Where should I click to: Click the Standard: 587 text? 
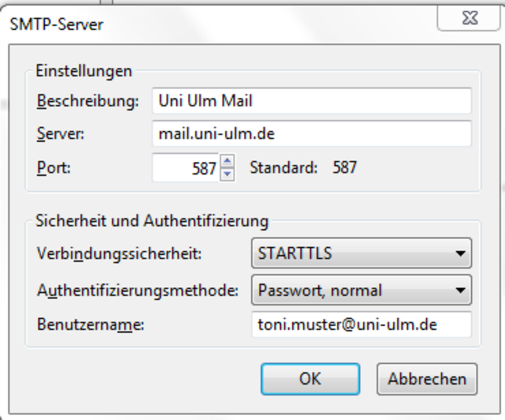(x=303, y=168)
